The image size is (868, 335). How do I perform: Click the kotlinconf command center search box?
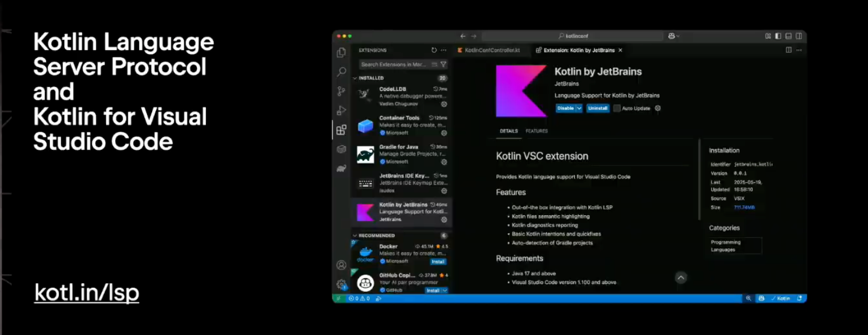(572, 36)
